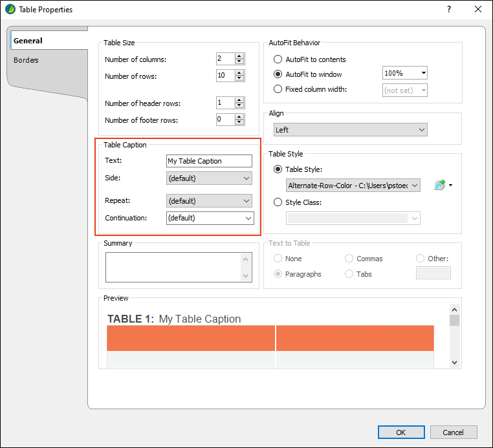Open the caption Repeat dropdown

(209, 201)
